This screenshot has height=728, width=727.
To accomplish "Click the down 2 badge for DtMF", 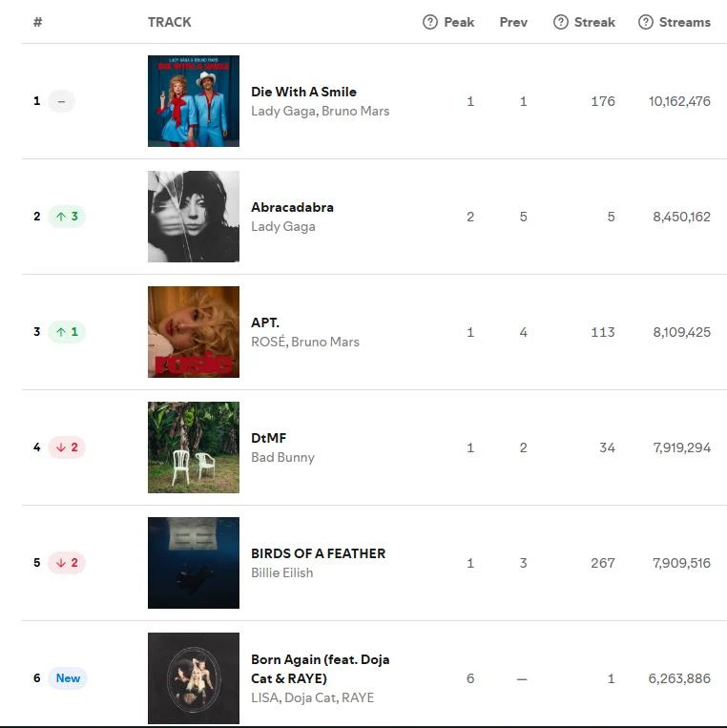I will [67, 447].
